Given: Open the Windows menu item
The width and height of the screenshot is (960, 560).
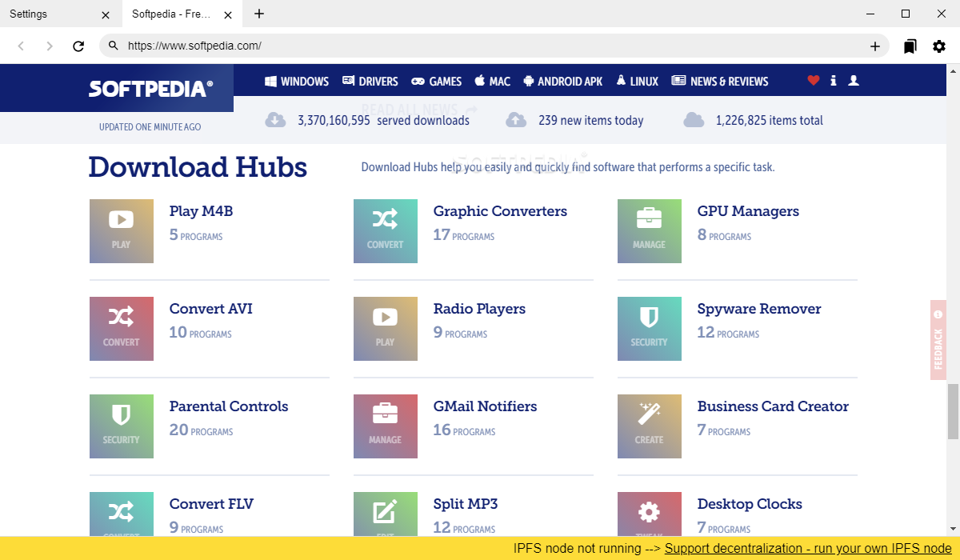Looking at the screenshot, I should [297, 81].
